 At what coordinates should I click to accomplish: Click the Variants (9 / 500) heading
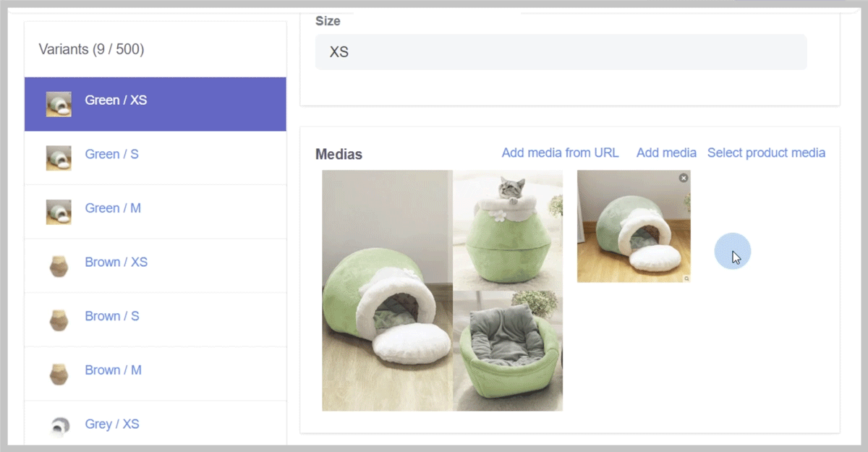coord(91,49)
